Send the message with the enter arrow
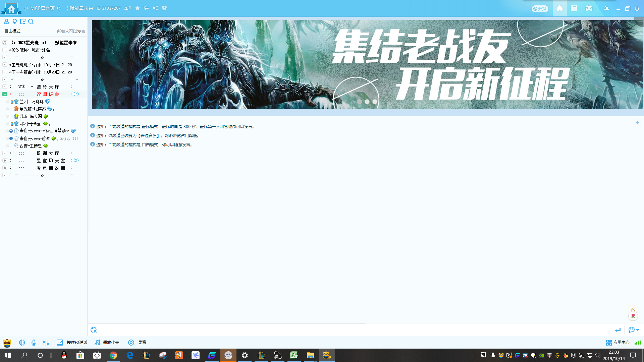 tap(618, 330)
